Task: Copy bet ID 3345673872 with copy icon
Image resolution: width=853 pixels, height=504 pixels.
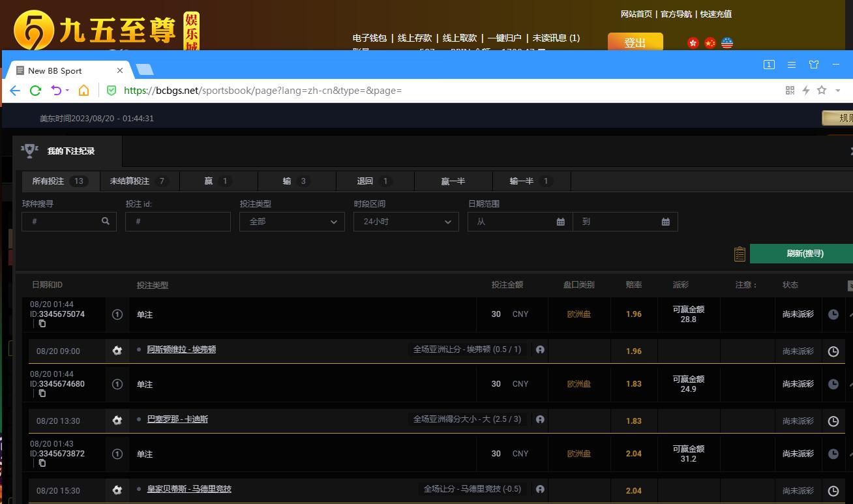Action: point(42,463)
